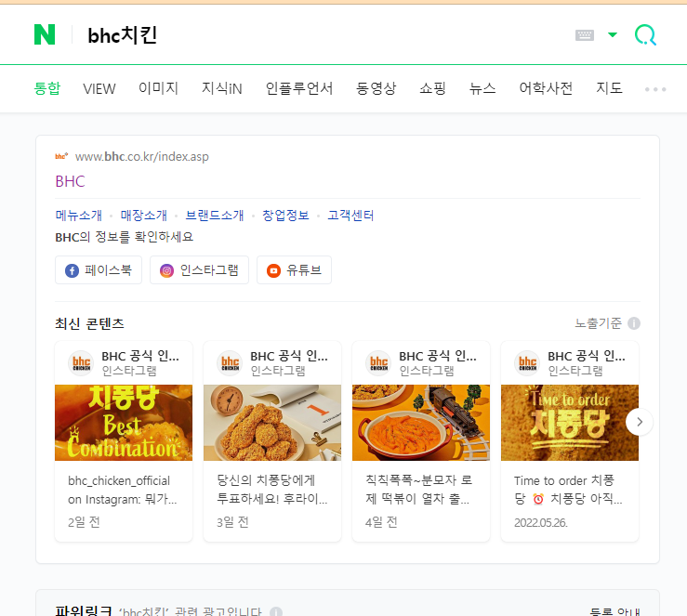Click bhc avatar on the 4일 전 card
Viewport: 687px width, 616px height.
tap(379, 363)
